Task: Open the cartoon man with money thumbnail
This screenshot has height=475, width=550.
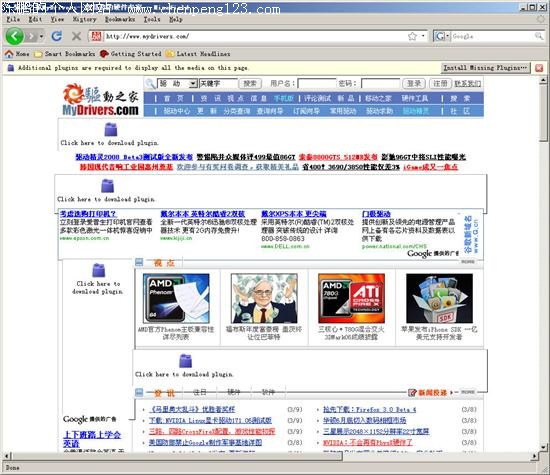Action: click(264, 298)
